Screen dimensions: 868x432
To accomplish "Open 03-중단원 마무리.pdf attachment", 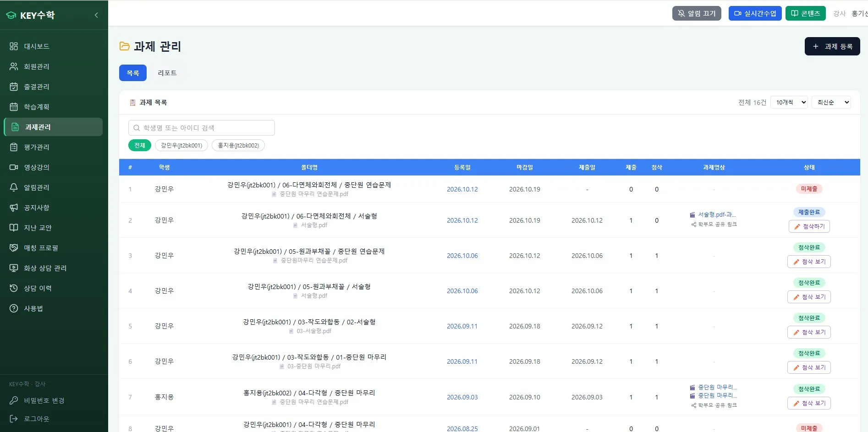I will coord(310,366).
